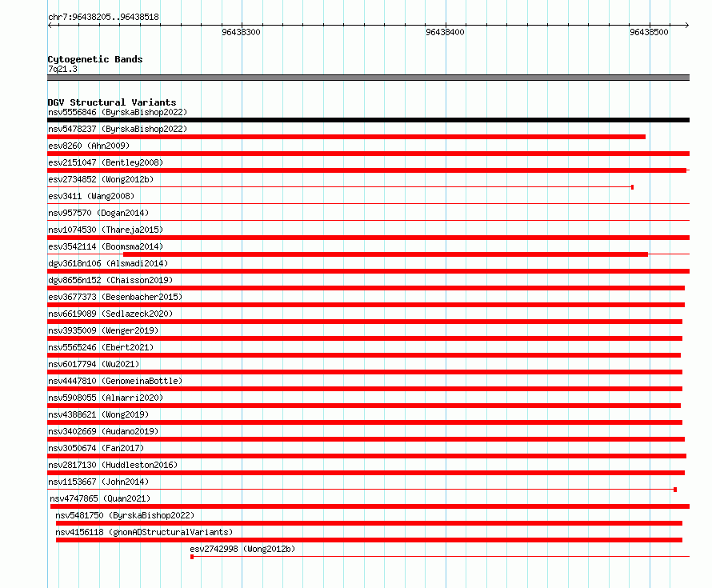The width and height of the screenshot is (712, 588).
Task: Click the 96438300 ruler tick label
Action: (241, 32)
